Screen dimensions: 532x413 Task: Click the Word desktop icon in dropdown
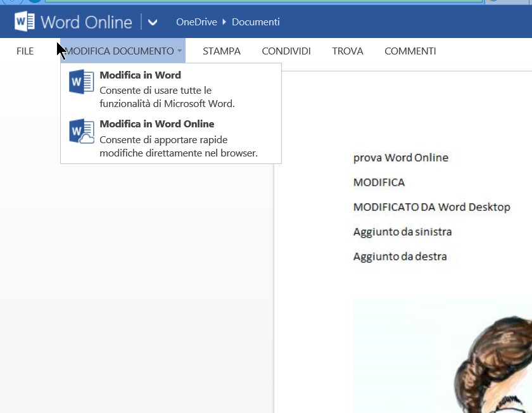point(82,82)
